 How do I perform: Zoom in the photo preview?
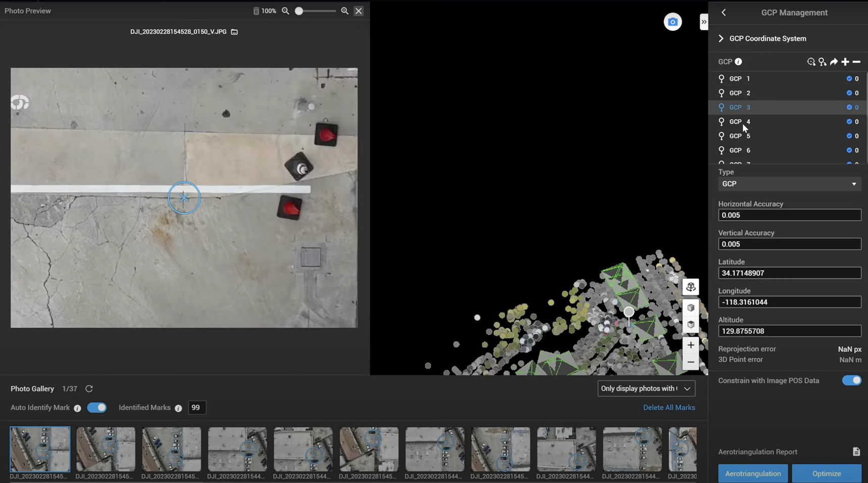(345, 11)
